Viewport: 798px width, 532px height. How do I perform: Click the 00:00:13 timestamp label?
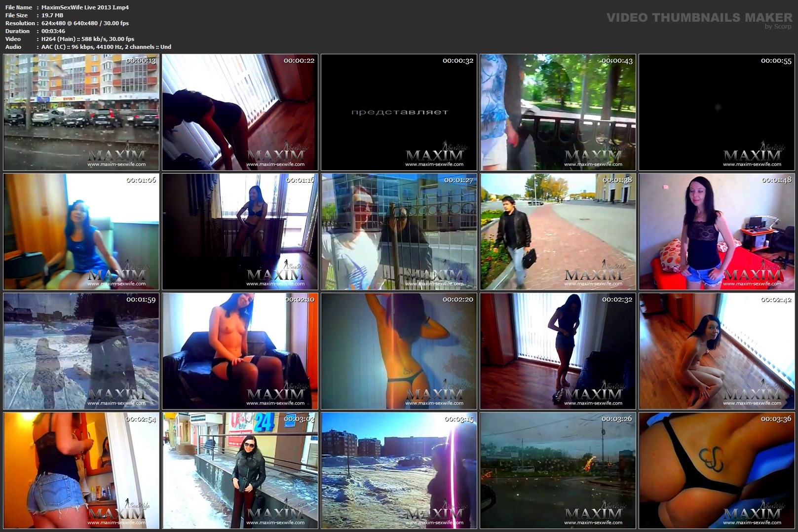tap(141, 61)
